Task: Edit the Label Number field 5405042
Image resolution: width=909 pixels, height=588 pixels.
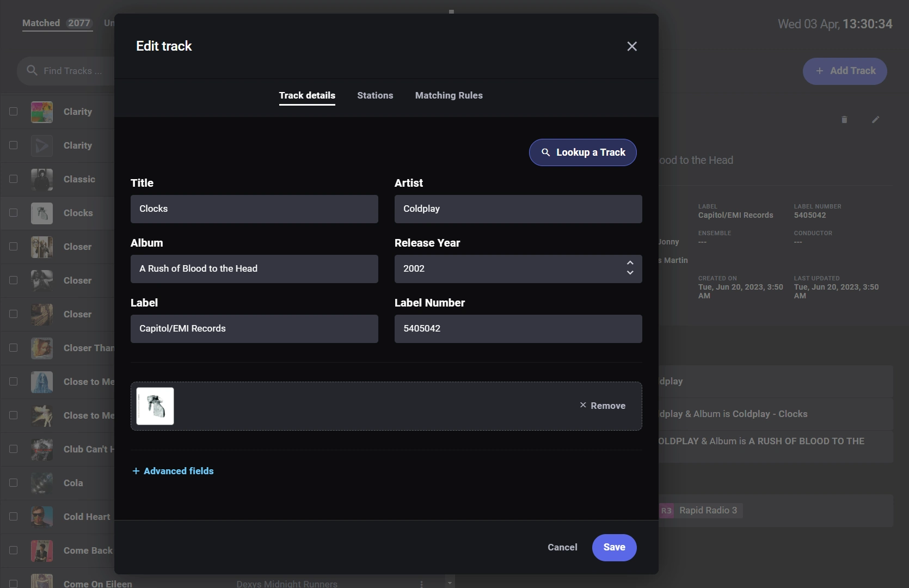Action: [x=518, y=329]
